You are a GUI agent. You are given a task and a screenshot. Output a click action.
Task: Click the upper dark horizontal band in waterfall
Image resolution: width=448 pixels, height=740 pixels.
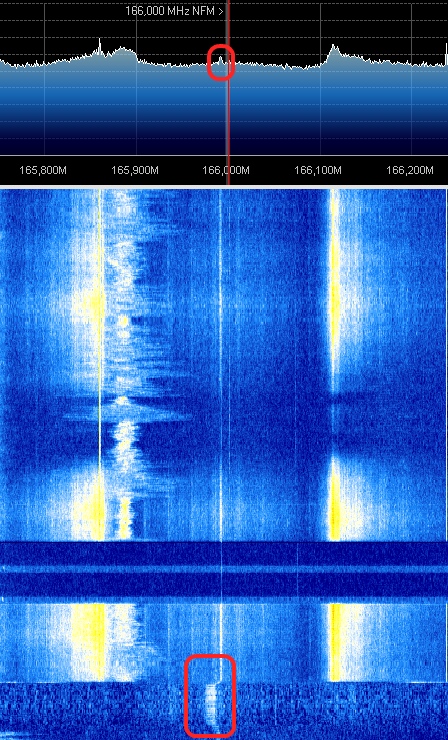pyautogui.click(x=224, y=553)
